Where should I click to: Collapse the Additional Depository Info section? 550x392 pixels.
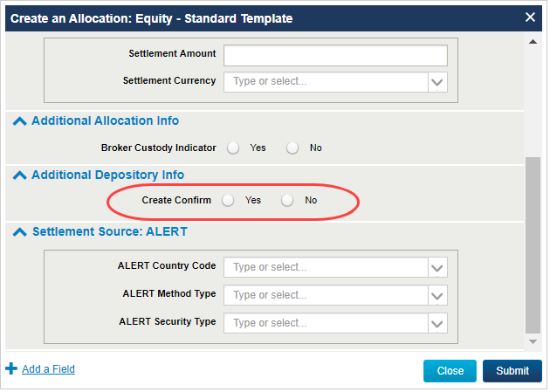(x=20, y=175)
